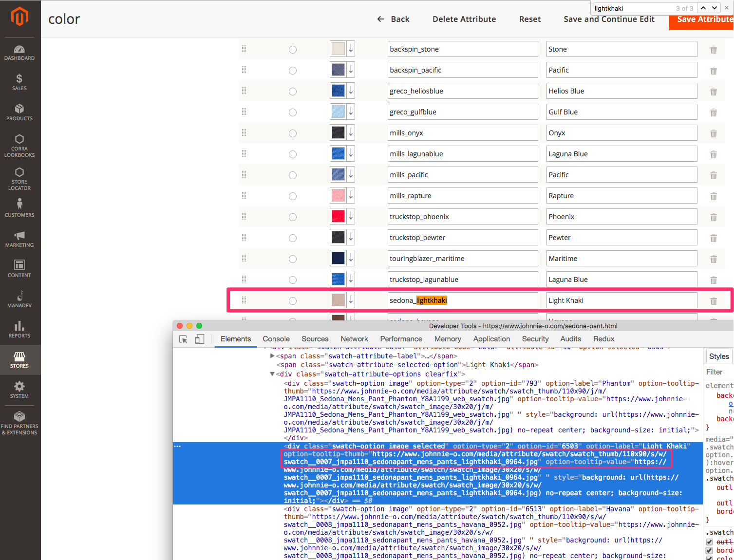
Task: Set greco_gulfblue as default option
Action: [293, 112]
